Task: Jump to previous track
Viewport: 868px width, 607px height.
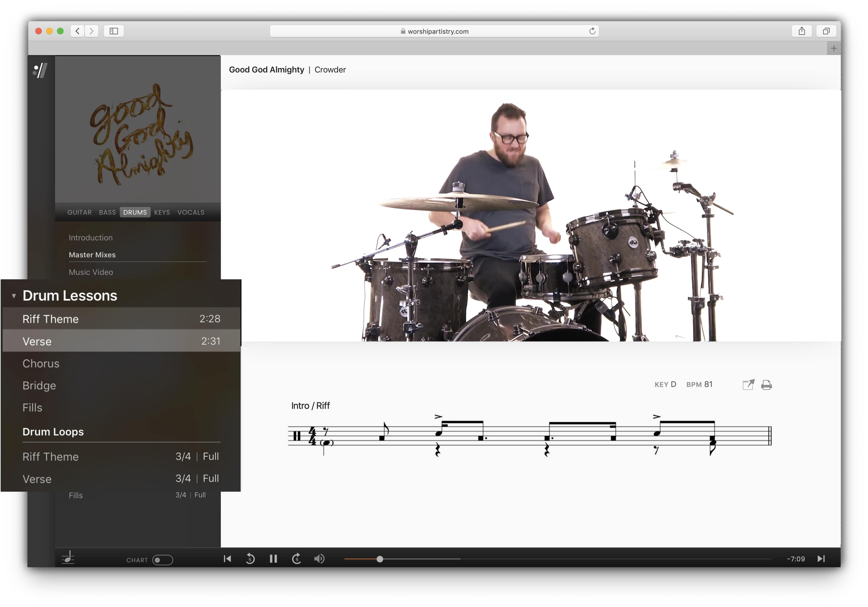Action: tap(227, 559)
